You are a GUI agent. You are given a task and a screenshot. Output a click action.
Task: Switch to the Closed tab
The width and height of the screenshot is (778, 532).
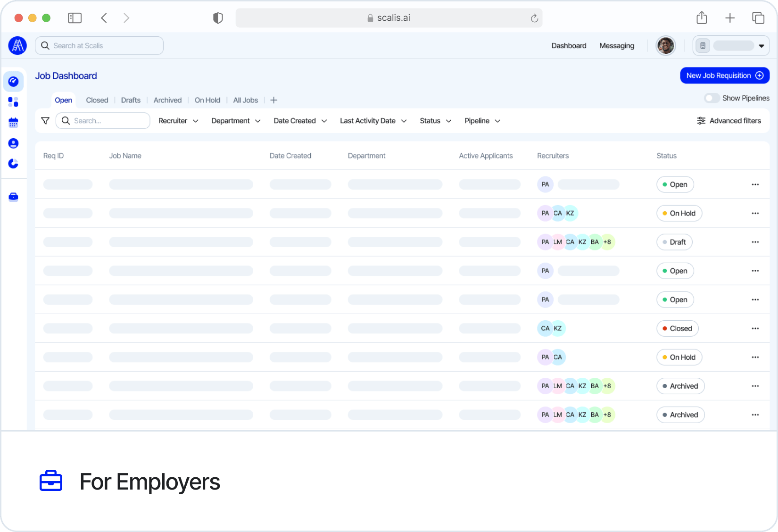(97, 100)
